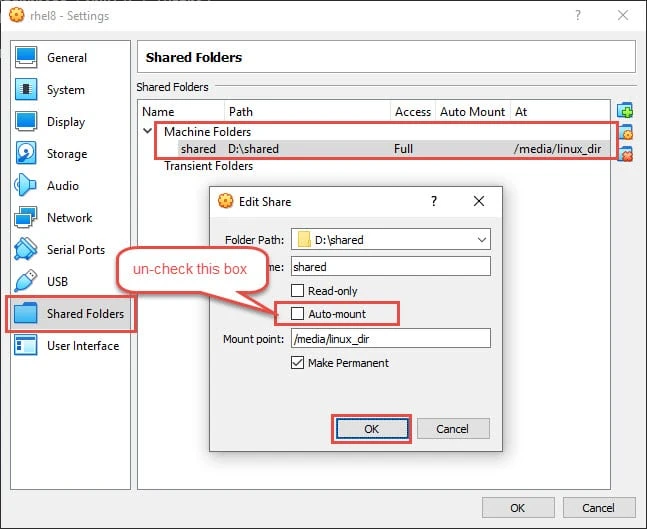647x529 pixels.
Task: Open the USB settings category
Action: [x=70, y=281]
